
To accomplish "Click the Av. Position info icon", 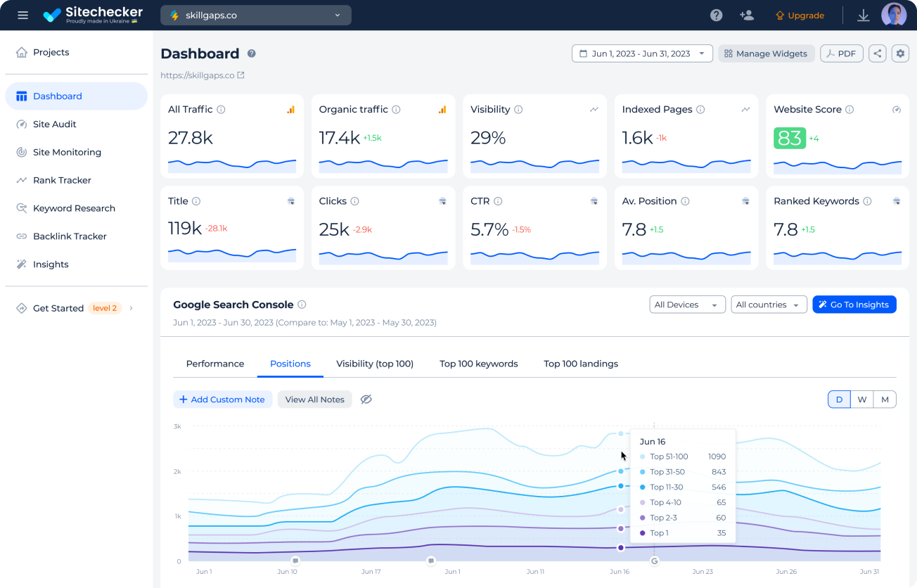I will (x=685, y=201).
